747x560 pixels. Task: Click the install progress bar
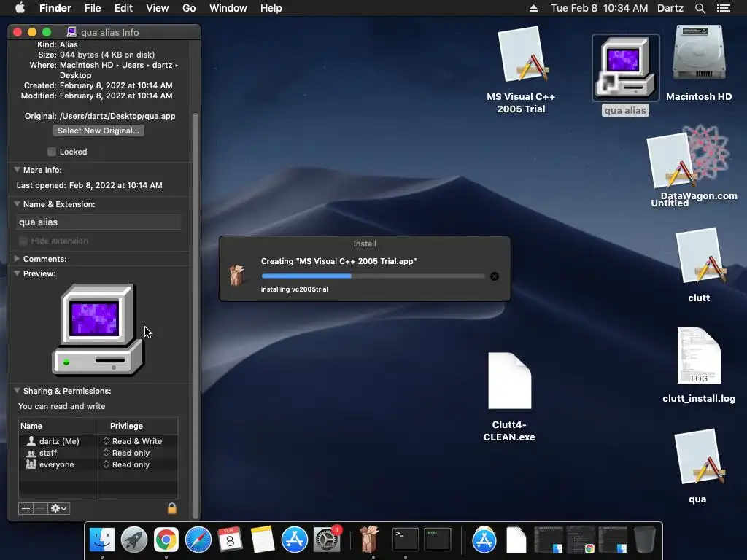tap(373, 276)
